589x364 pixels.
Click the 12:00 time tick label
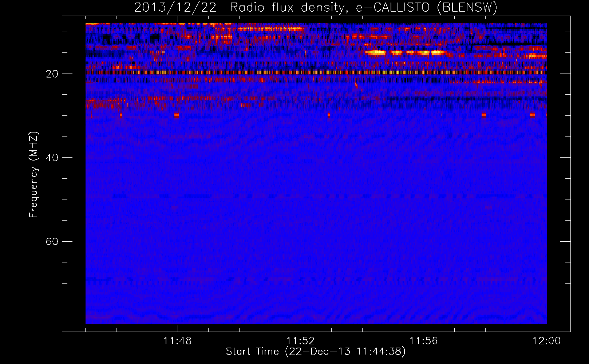(x=547, y=341)
